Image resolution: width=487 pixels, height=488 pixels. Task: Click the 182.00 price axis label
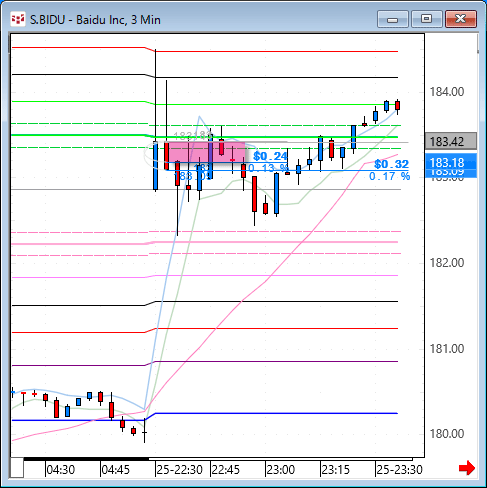[x=447, y=263]
